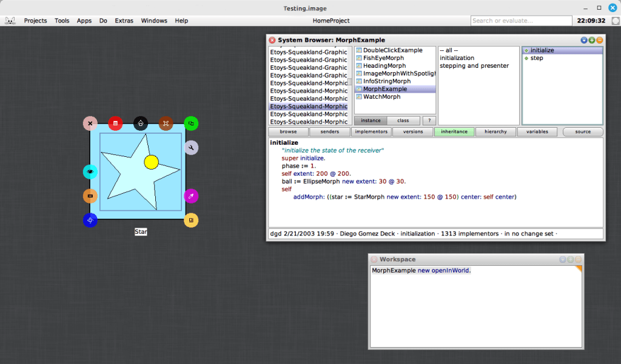621x364 pixels.
Task: Duplicate the Star using the green halo handle
Action: pos(191,123)
